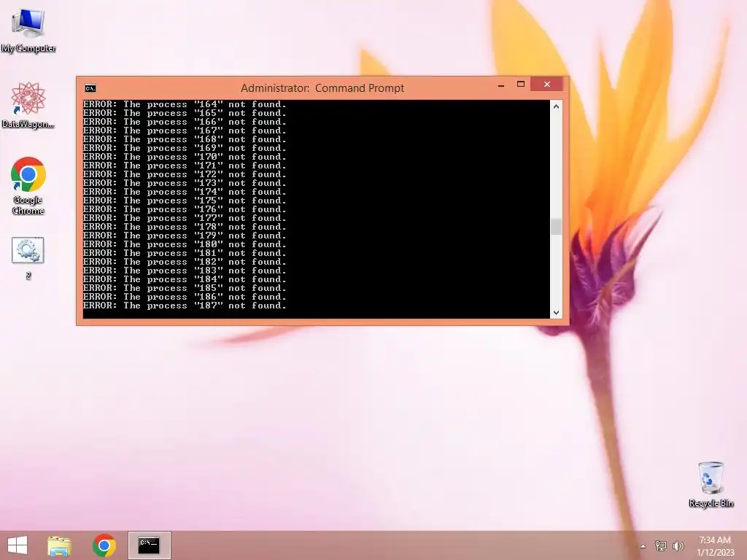
Task: Open the Command Prompt title bar system icon
Action: tap(90, 88)
